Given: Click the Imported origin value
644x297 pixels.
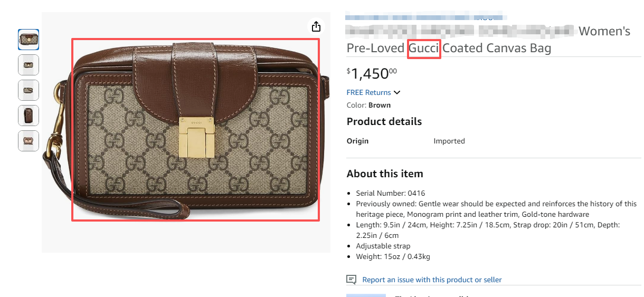Looking at the screenshot, I should pos(449,141).
